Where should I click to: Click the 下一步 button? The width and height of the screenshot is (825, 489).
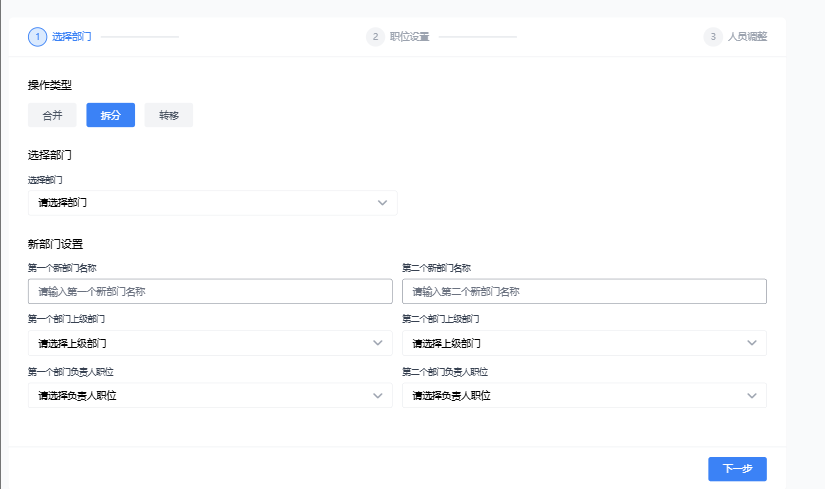[737, 468]
